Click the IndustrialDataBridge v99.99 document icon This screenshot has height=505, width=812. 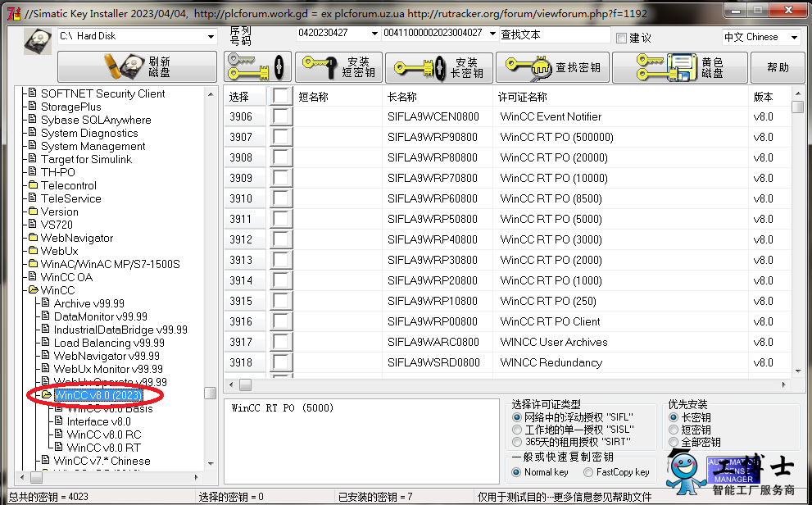click(46, 330)
